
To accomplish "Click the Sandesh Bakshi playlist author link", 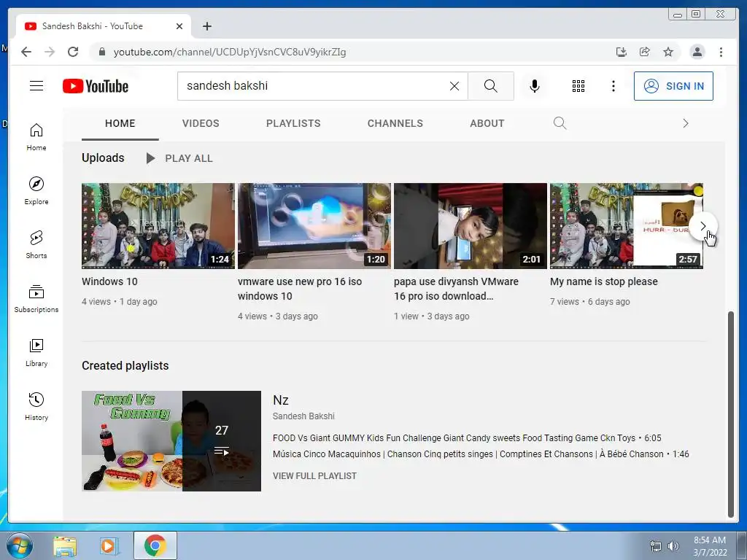I will (303, 416).
